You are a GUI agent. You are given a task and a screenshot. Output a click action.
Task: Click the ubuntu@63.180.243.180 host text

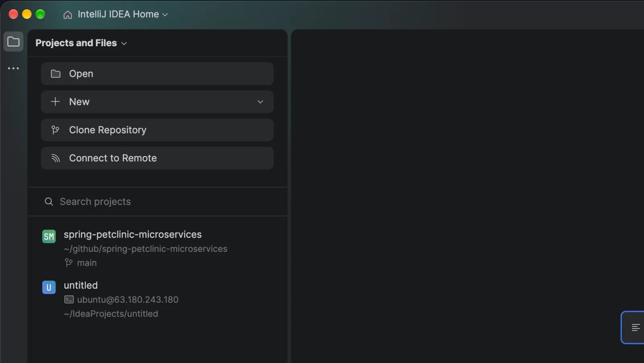(x=128, y=299)
